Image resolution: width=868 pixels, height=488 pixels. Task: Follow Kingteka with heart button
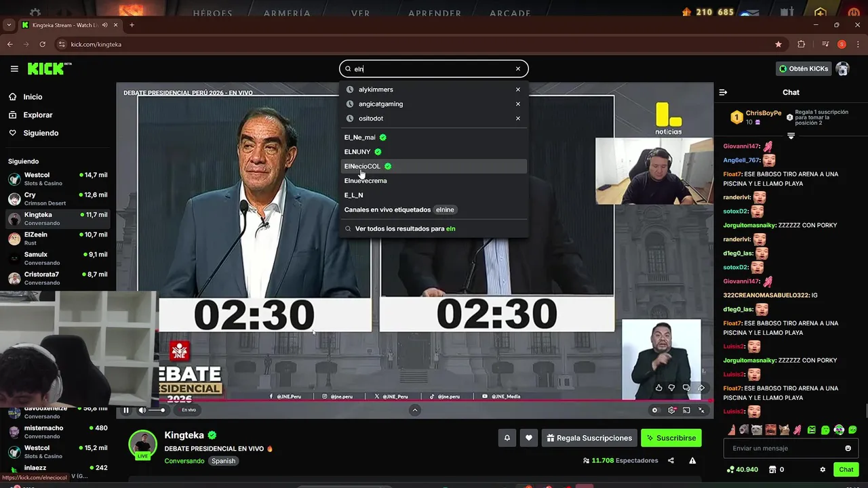[x=529, y=438]
